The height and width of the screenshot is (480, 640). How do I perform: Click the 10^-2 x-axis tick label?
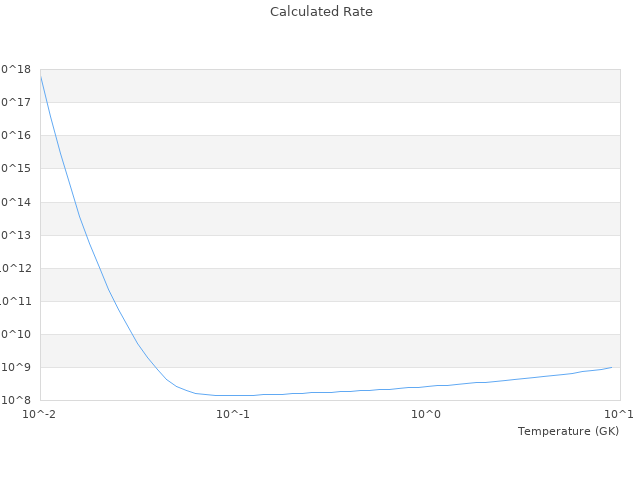40,414
